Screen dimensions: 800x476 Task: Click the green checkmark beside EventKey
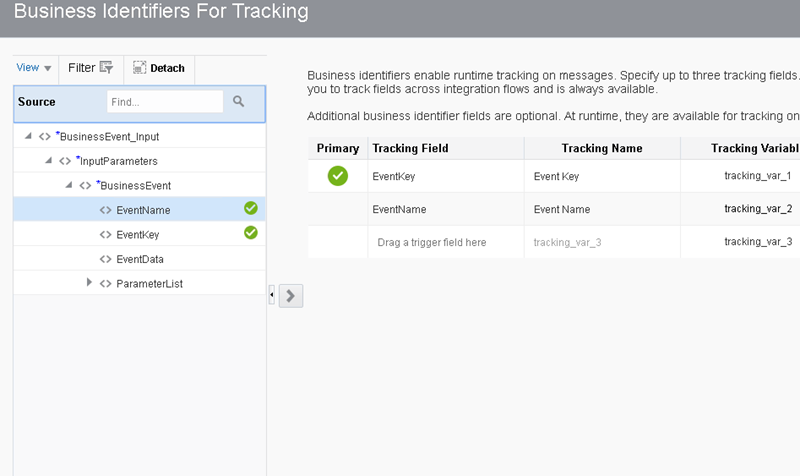tap(251, 233)
